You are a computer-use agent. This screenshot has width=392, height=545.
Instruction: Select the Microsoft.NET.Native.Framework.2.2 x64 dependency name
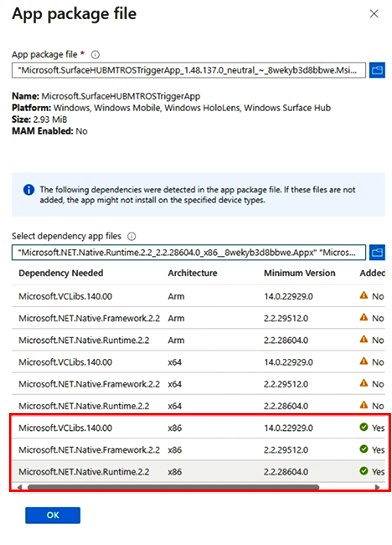point(89,384)
